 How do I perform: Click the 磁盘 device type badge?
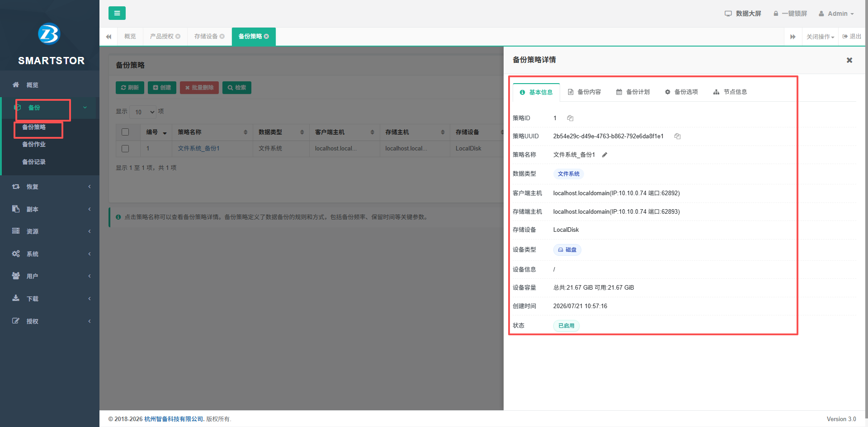pos(567,250)
